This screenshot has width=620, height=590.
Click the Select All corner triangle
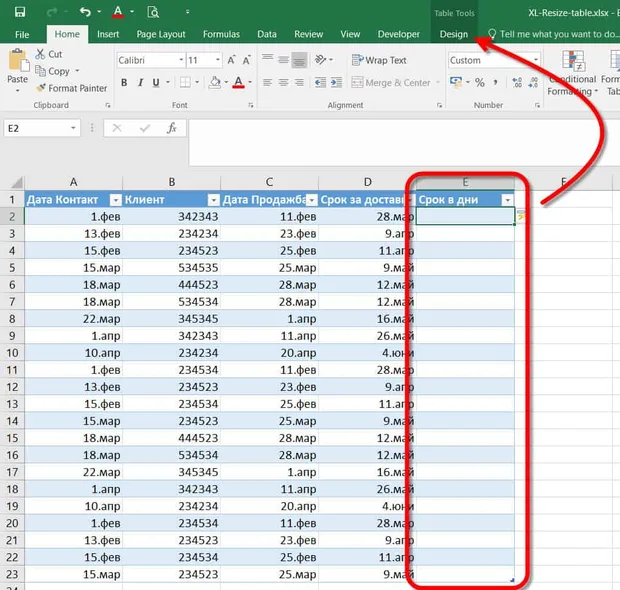16,182
